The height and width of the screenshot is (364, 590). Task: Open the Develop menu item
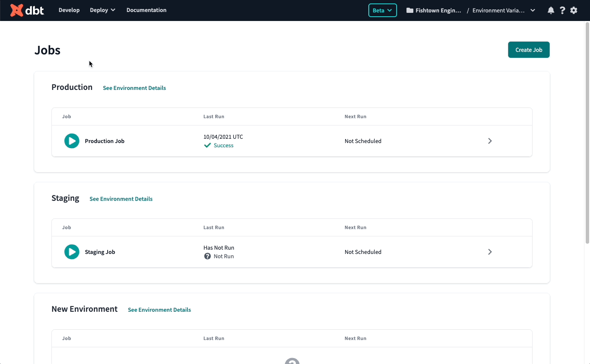pyautogui.click(x=69, y=10)
